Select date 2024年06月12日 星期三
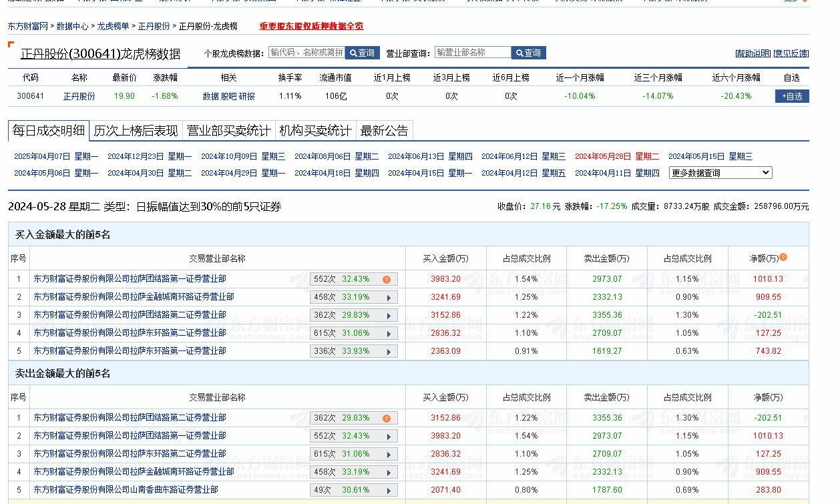 pos(523,157)
